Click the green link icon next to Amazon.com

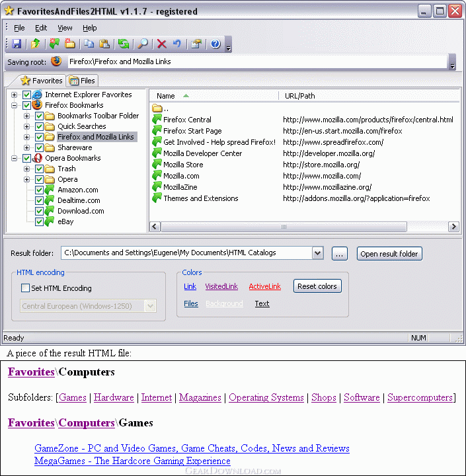pos(49,190)
